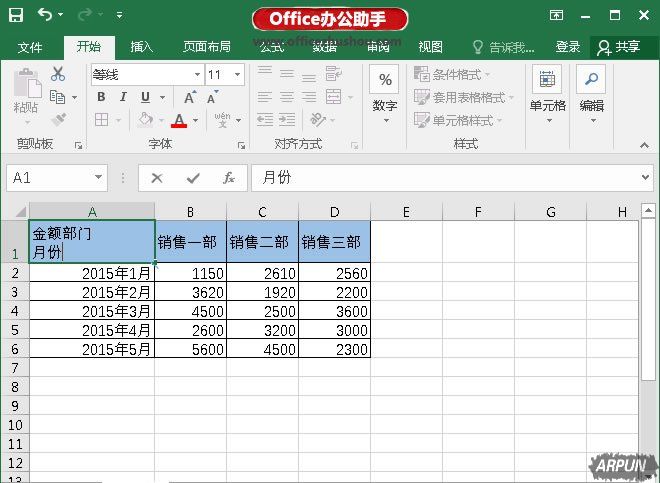Switch to the 页面布局 tab
660x483 pixels.
tap(207, 47)
